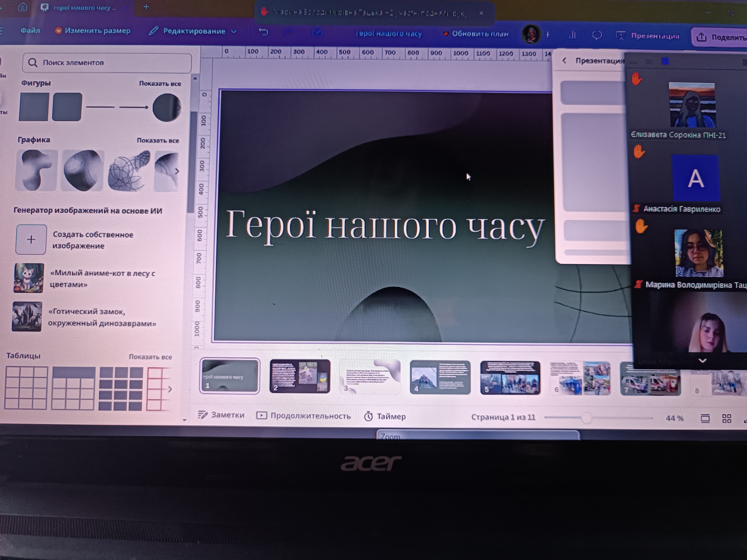This screenshot has width=747, height=560.
Task: Toggle the page thumbnails strip icon
Action: [x=705, y=419]
